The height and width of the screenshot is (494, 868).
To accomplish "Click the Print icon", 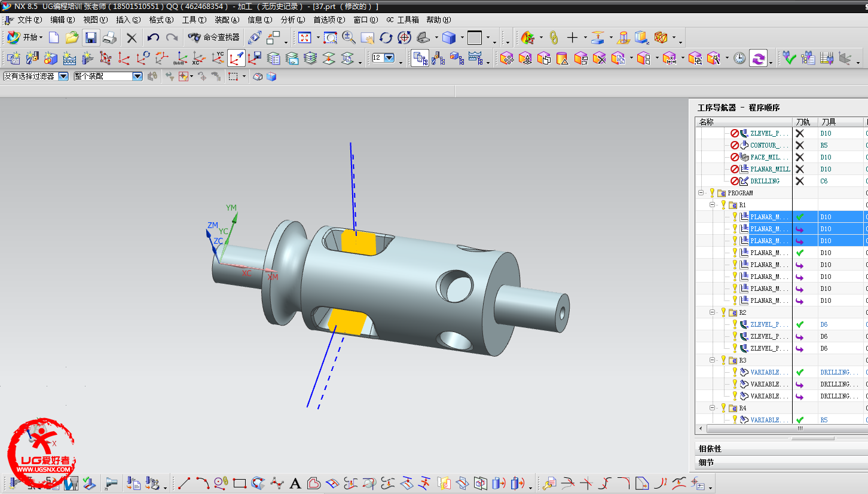I will (109, 38).
